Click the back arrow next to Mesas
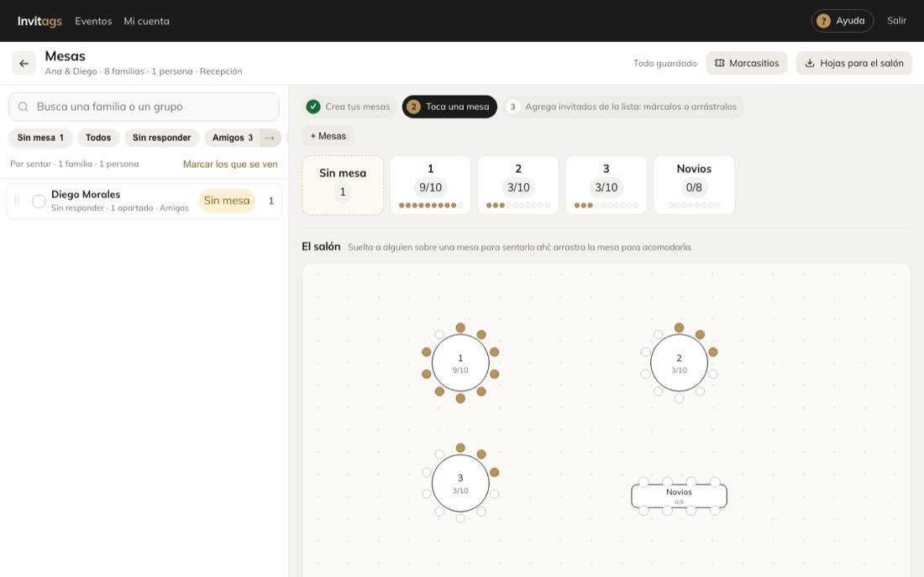The height and width of the screenshot is (577, 924). [x=24, y=63]
